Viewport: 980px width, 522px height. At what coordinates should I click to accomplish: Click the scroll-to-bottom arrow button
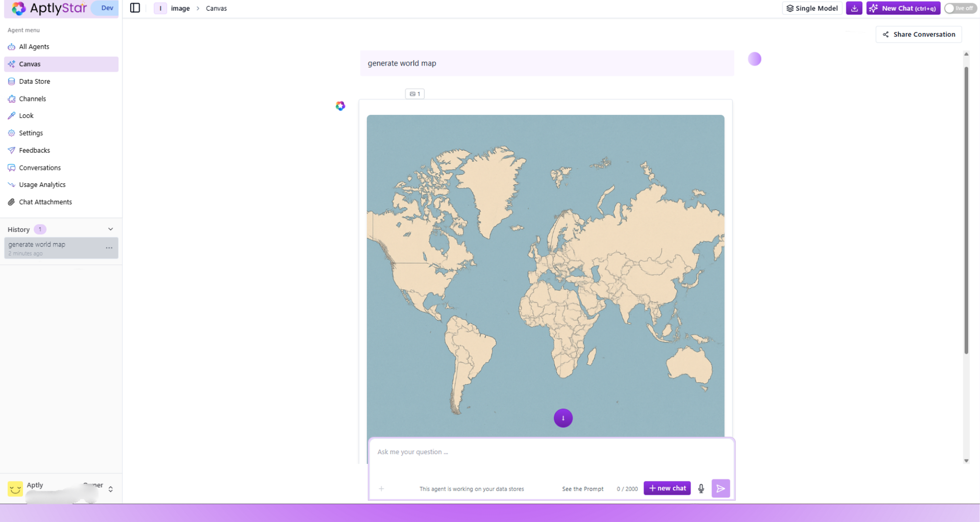563,418
